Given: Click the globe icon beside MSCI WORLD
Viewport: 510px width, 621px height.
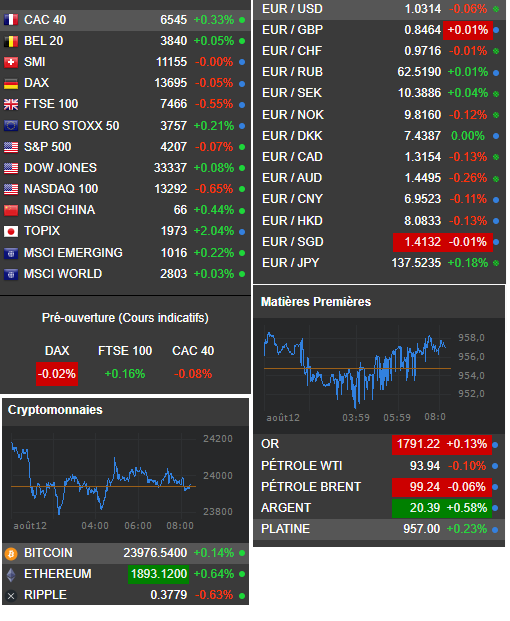Looking at the screenshot, I should point(11,274).
